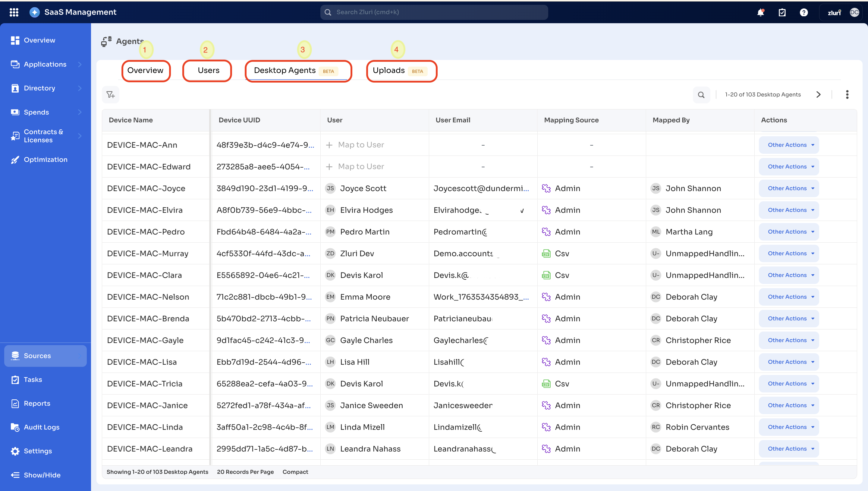The image size is (868, 491).
Task: Open 20 Records Per Page selector
Action: coord(245,472)
